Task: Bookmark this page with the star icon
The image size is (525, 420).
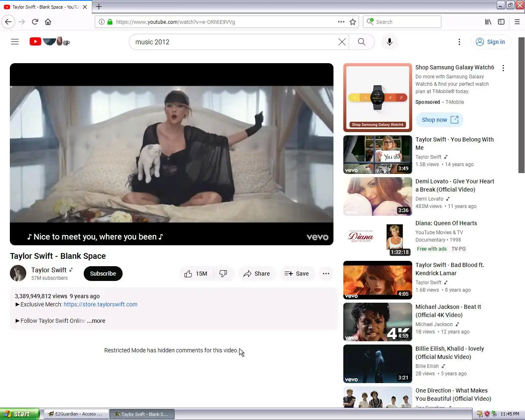Action: coord(353,22)
